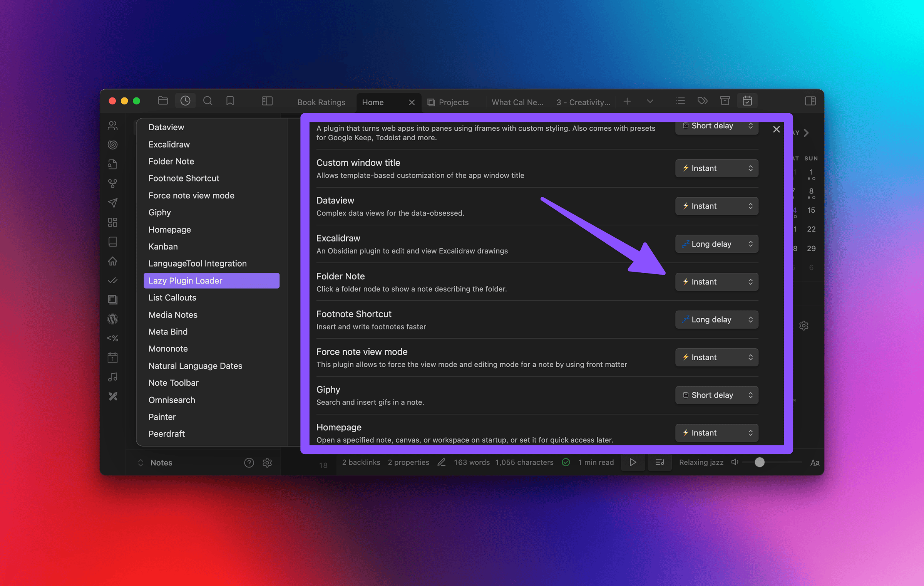
Task: Click the templater <% icon in ribbon
Action: pos(112,338)
